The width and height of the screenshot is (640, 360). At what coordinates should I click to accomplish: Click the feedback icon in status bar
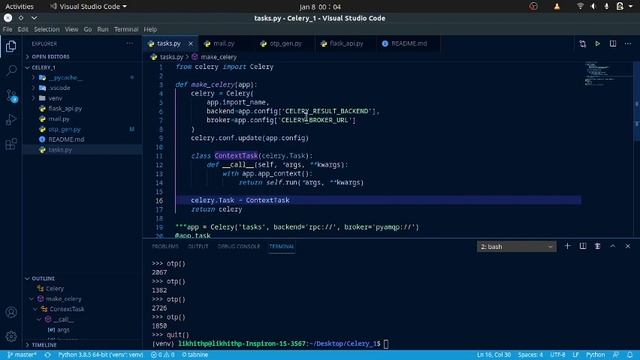[x=616, y=355]
